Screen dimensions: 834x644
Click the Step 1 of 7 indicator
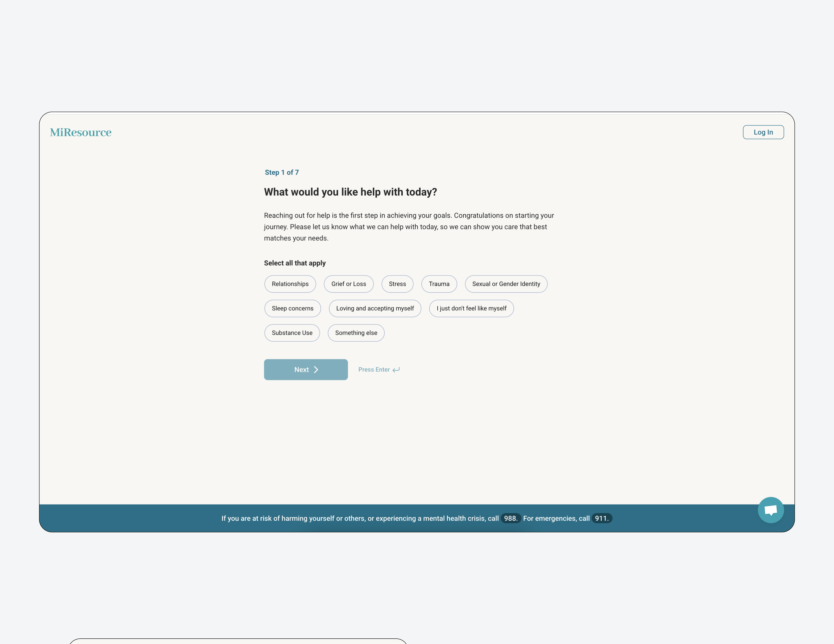[x=282, y=172]
